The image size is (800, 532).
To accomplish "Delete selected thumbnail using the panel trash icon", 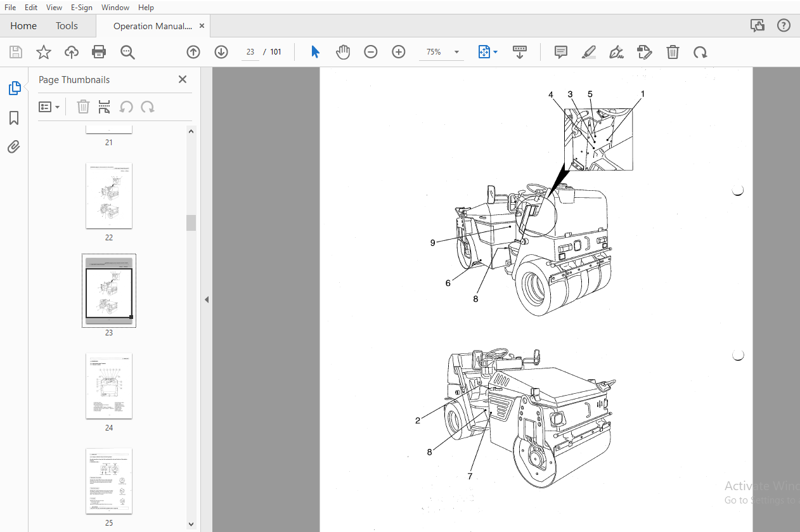I will pos(83,107).
